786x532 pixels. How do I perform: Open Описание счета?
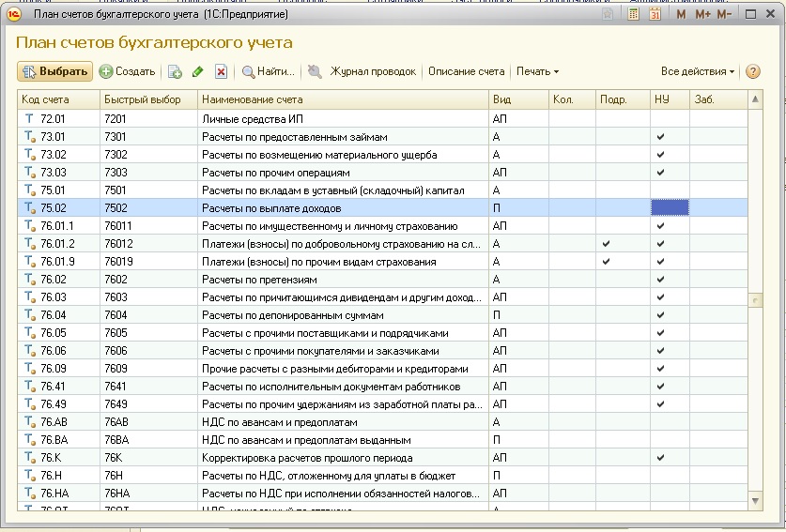point(466,71)
